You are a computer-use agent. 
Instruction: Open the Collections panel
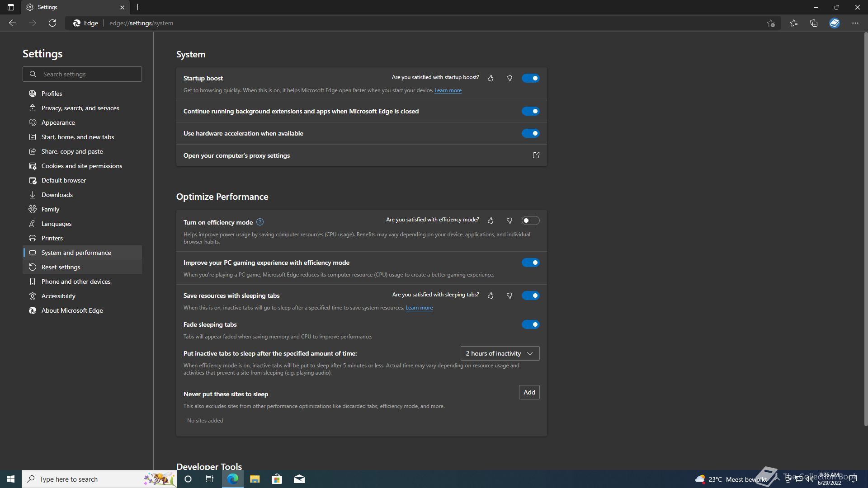(x=814, y=23)
